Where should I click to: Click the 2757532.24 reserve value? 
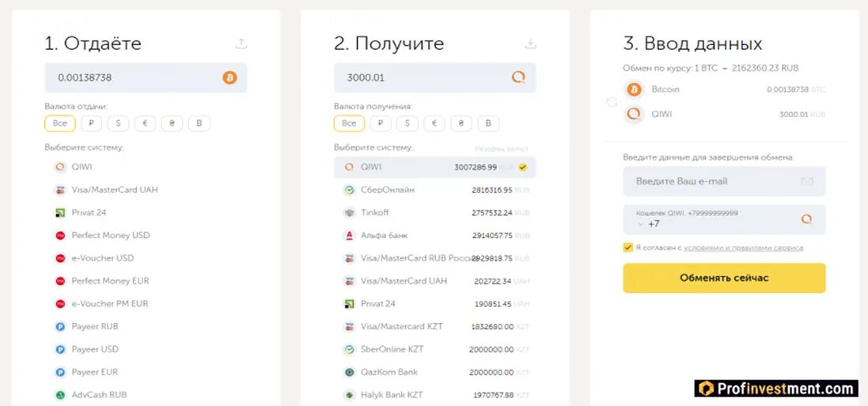click(x=492, y=213)
